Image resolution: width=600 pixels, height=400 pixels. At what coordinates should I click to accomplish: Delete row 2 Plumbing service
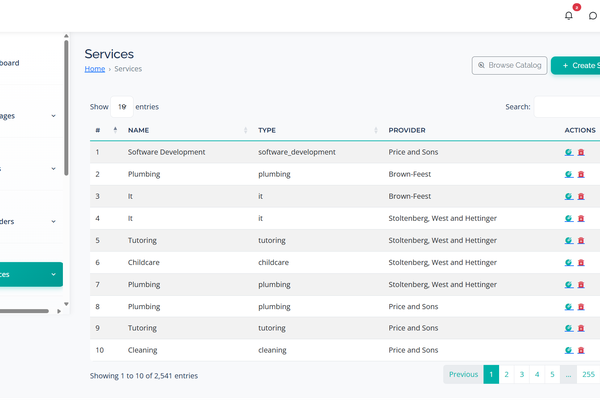click(x=581, y=174)
